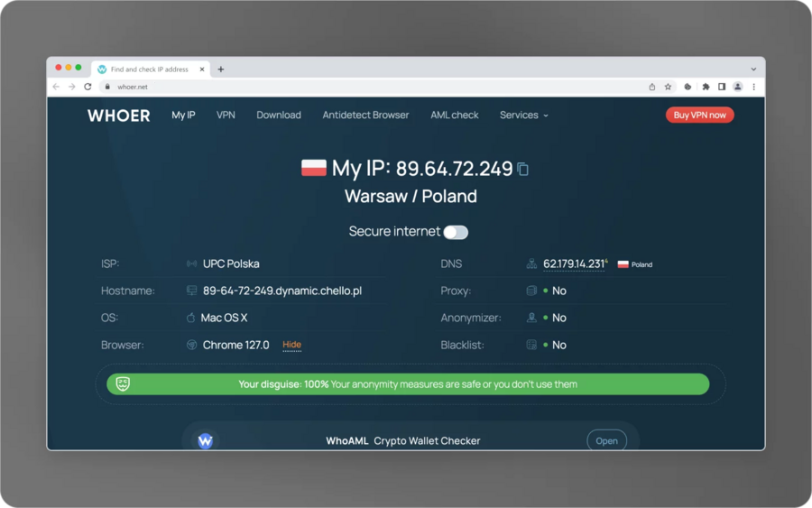Click the Poland flag beside My IP
The image size is (812, 508).
[314, 168]
